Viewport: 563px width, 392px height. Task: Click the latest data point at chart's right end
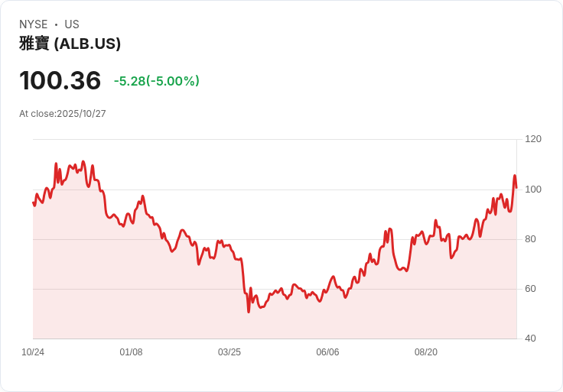pos(516,187)
